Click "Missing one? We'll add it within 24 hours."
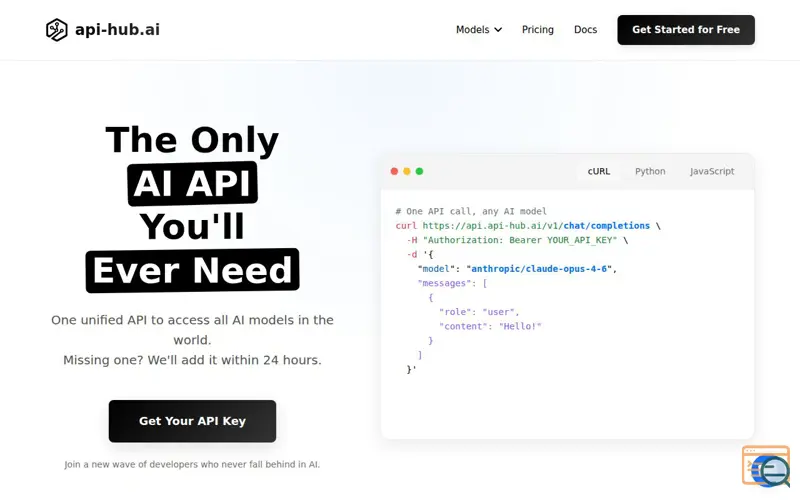 pyautogui.click(x=192, y=360)
